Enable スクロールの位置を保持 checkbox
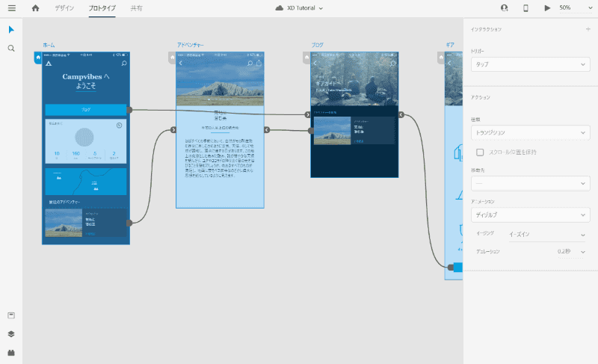 coord(482,152)
